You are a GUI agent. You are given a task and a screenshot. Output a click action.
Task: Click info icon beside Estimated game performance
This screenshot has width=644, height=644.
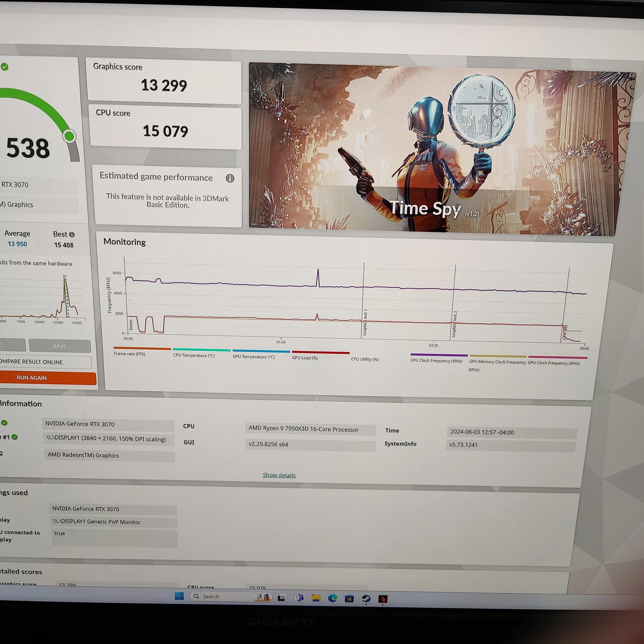coord(230,178)
